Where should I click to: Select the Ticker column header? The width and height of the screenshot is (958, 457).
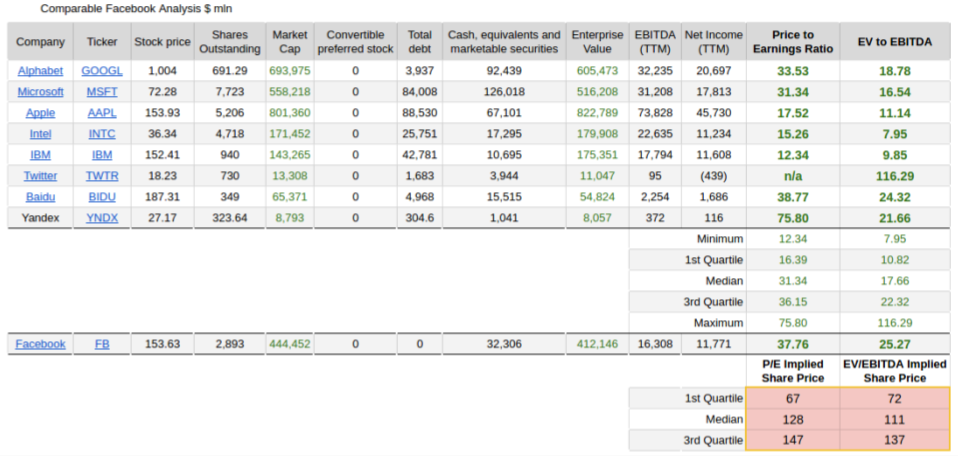tap(102, 42)
